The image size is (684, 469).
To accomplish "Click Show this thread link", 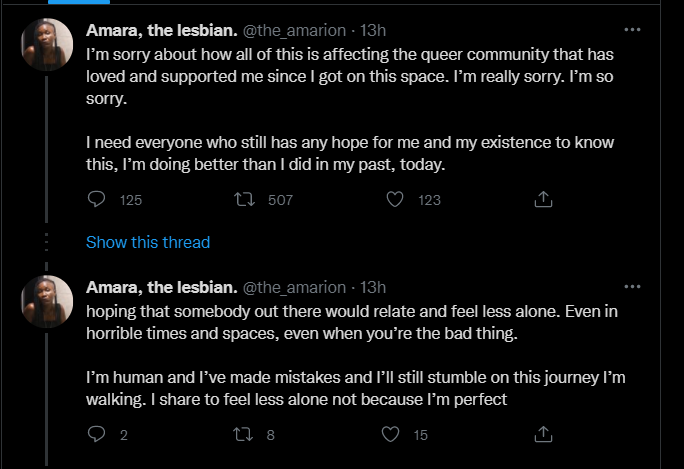I will 148,242.
